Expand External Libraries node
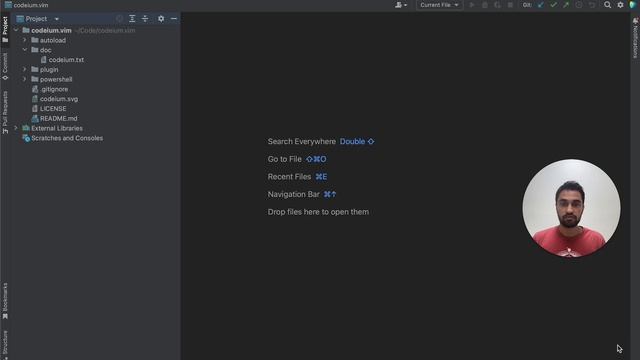The image size is (640, 360). point(16,128)
